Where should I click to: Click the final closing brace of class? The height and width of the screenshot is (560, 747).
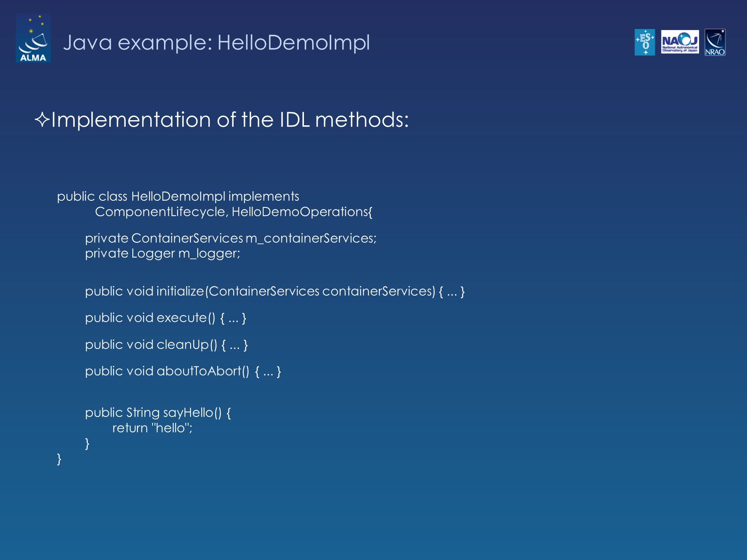click(x=59, y=459)
